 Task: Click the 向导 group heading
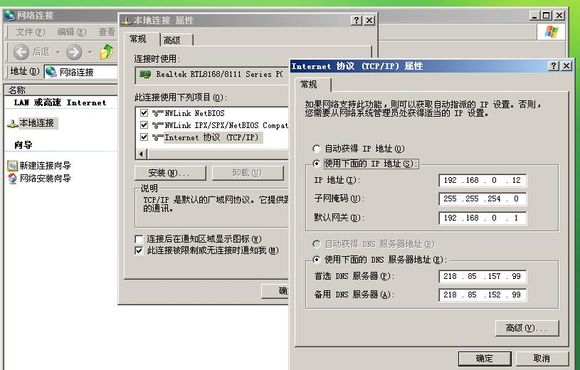23,145
